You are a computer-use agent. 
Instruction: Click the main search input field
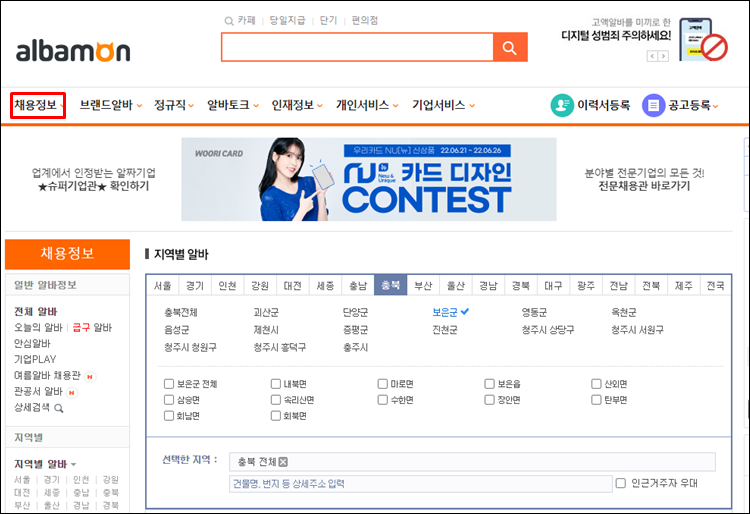click(x=357, y=47)
